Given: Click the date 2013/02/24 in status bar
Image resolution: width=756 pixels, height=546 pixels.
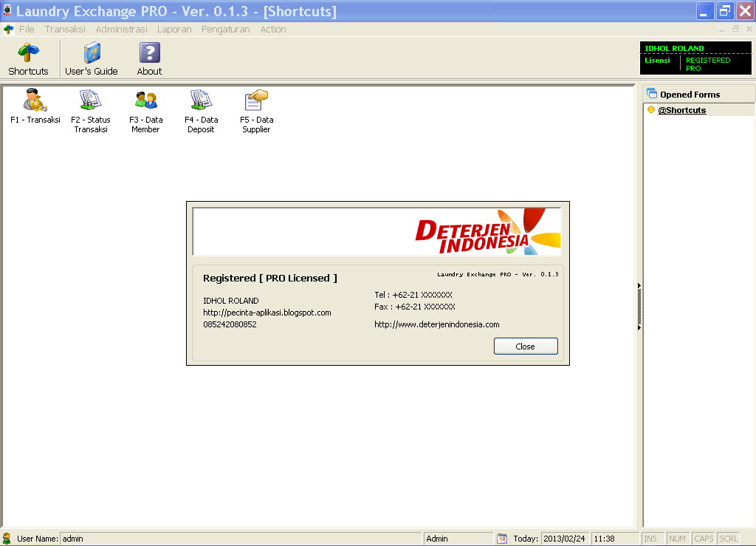Looking at the screenshot, I should click(564, 539).
